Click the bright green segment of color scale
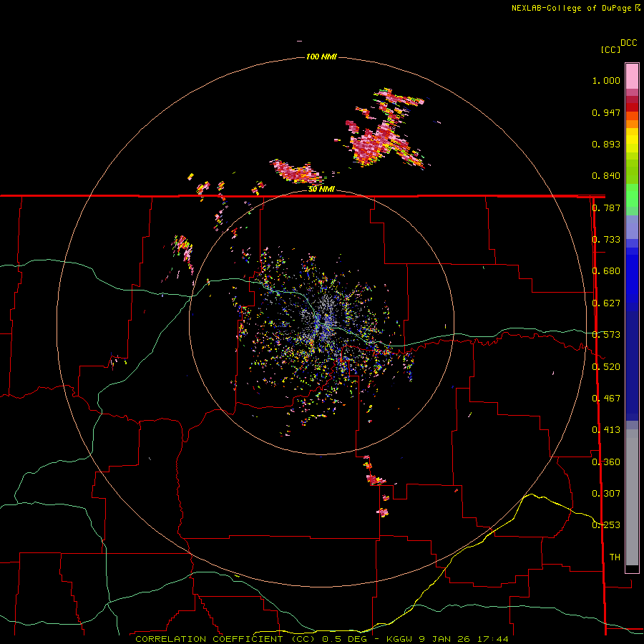This screenshot has width=644, height=644. tap(632, 195)
